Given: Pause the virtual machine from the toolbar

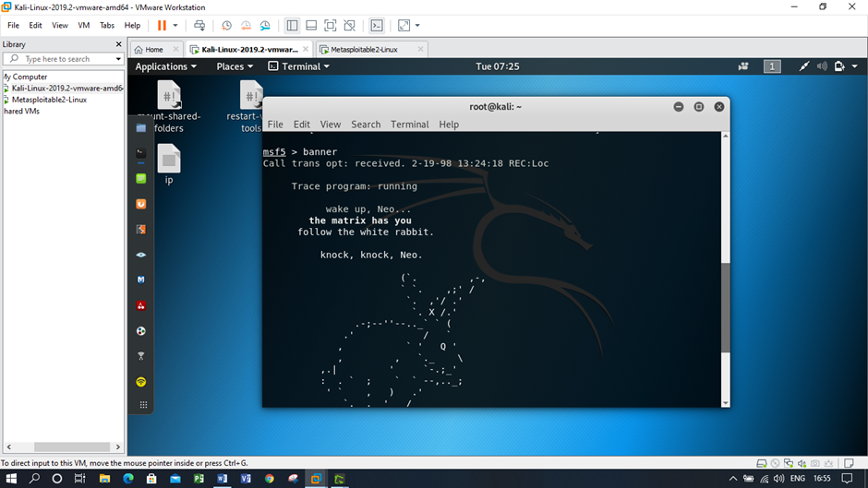Looking at the screenshot, I should coord(162,26).
